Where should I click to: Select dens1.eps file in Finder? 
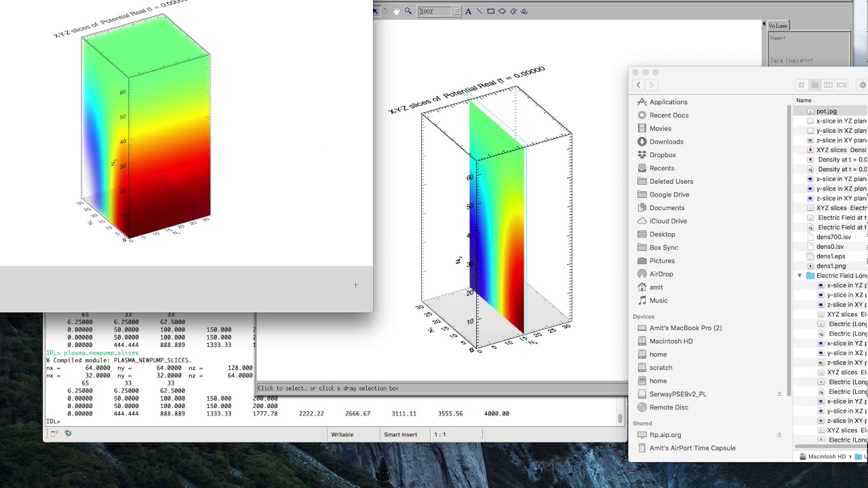coord(832,256)
